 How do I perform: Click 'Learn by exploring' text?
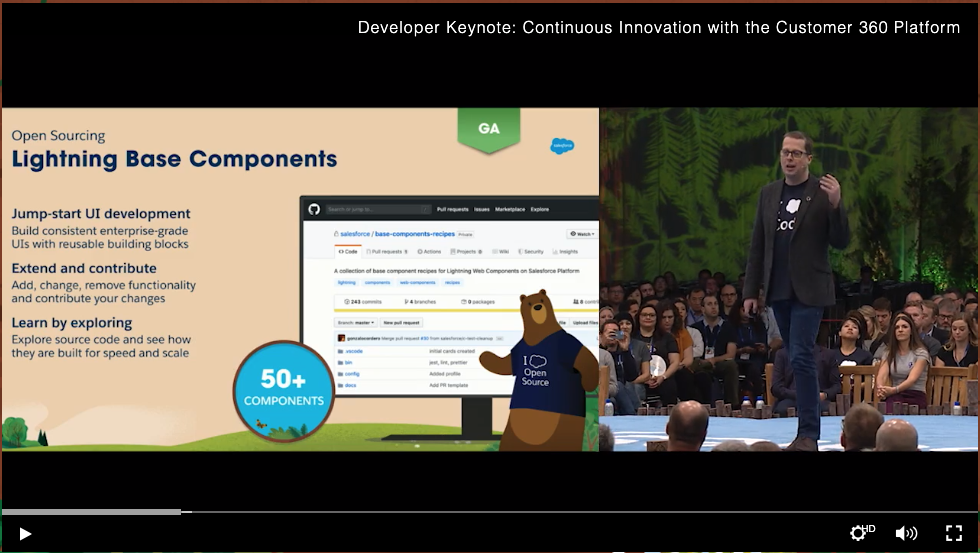pos(72,323)
